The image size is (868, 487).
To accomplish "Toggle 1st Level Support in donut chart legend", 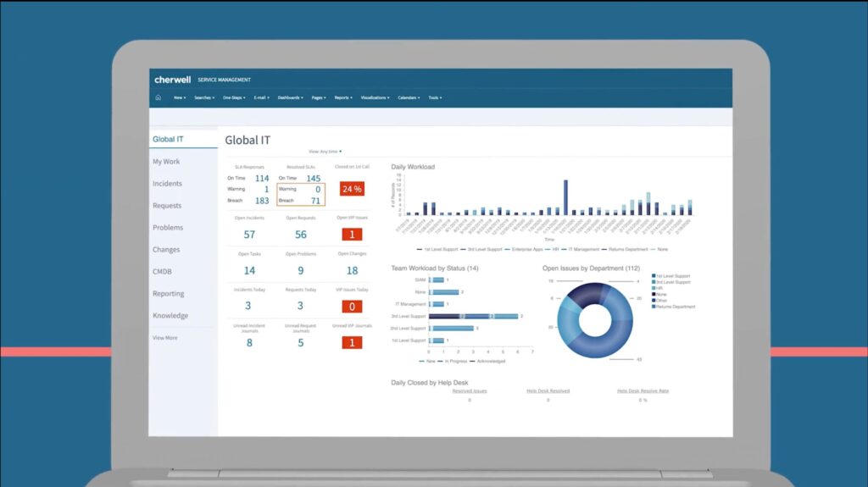I will pyautogui.click(x=671, y=276).
